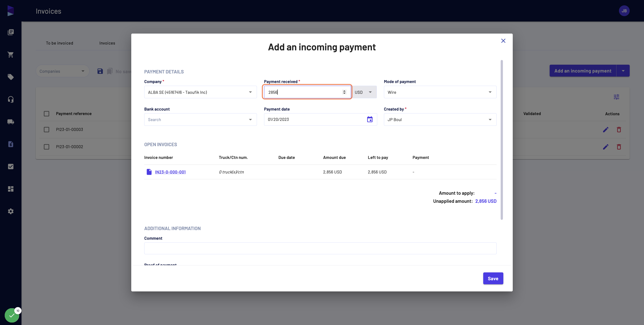Open the Bank account search dropdown
Screen dimensions: 644x325
(200, 120)
